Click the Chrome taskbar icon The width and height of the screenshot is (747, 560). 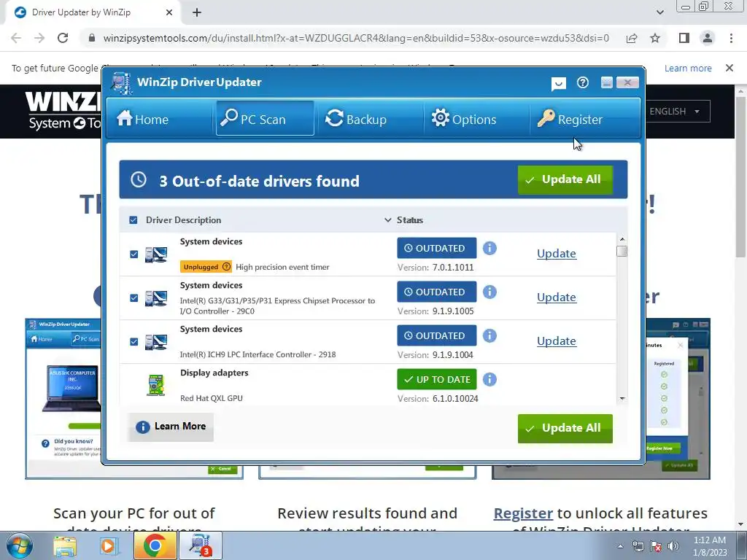point(155,545)
